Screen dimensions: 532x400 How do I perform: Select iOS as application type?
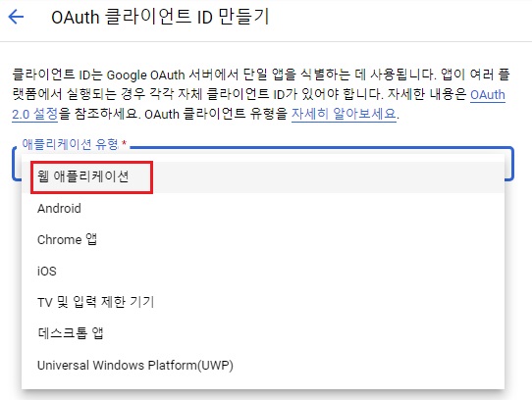[x=263, y=271]
